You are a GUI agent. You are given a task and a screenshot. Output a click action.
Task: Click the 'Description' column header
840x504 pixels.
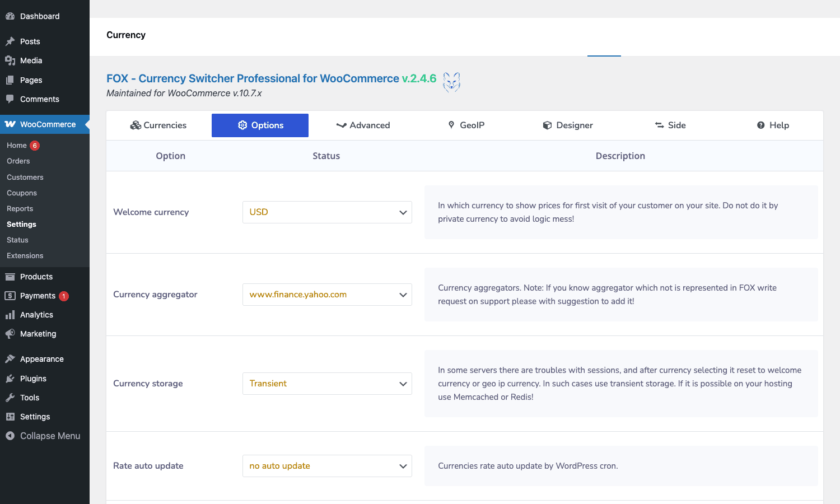tap(620, 156)
